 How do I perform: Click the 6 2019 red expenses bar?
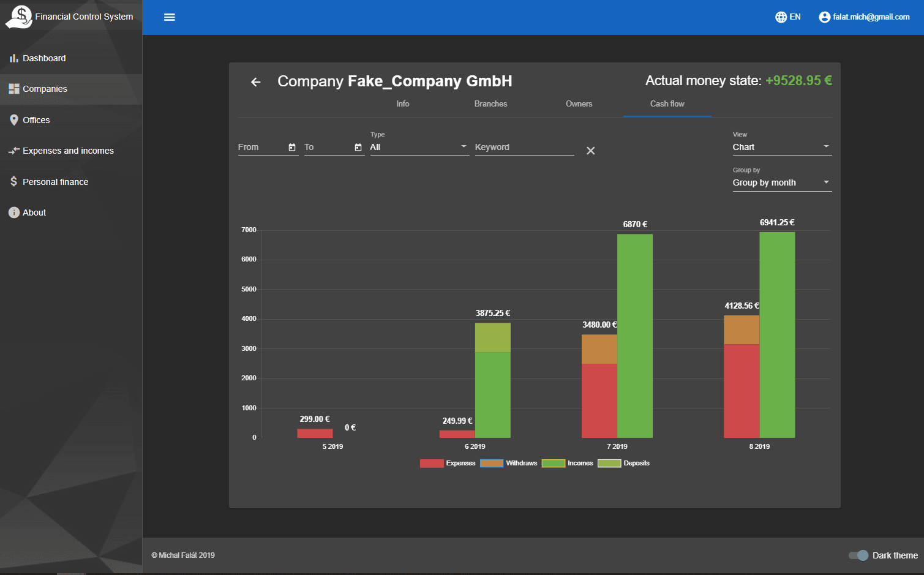(x=457, y=434)
